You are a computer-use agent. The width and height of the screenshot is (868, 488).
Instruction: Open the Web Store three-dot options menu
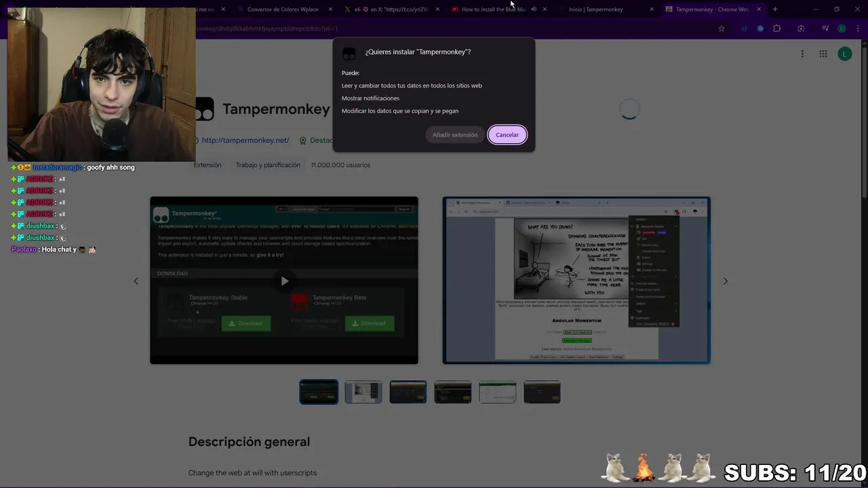(x=802, y=54)
